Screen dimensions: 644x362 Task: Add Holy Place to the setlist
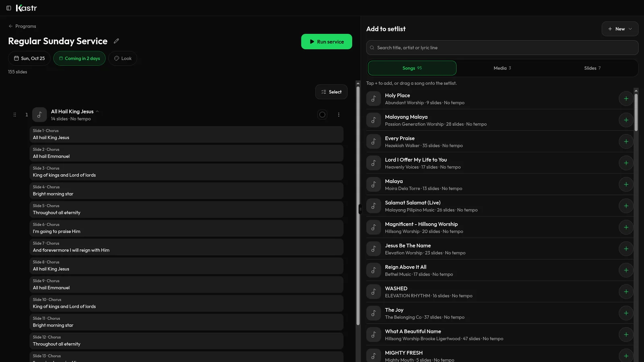[626, 99]
